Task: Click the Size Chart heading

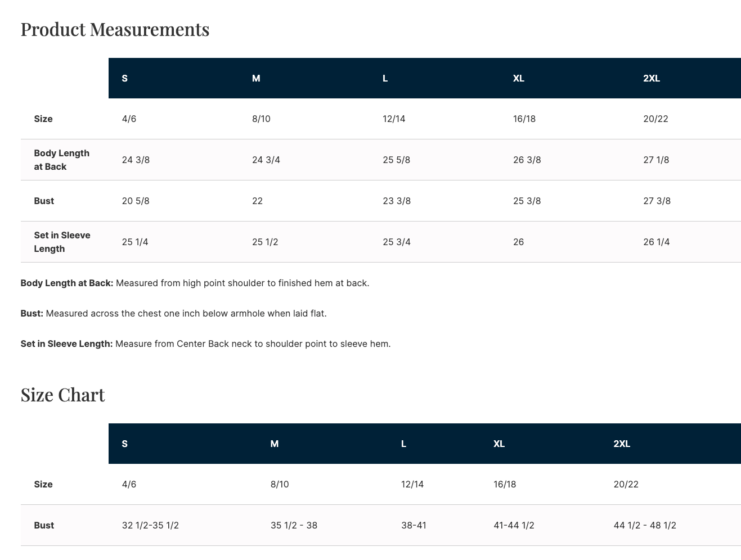Action: point(62,395)
